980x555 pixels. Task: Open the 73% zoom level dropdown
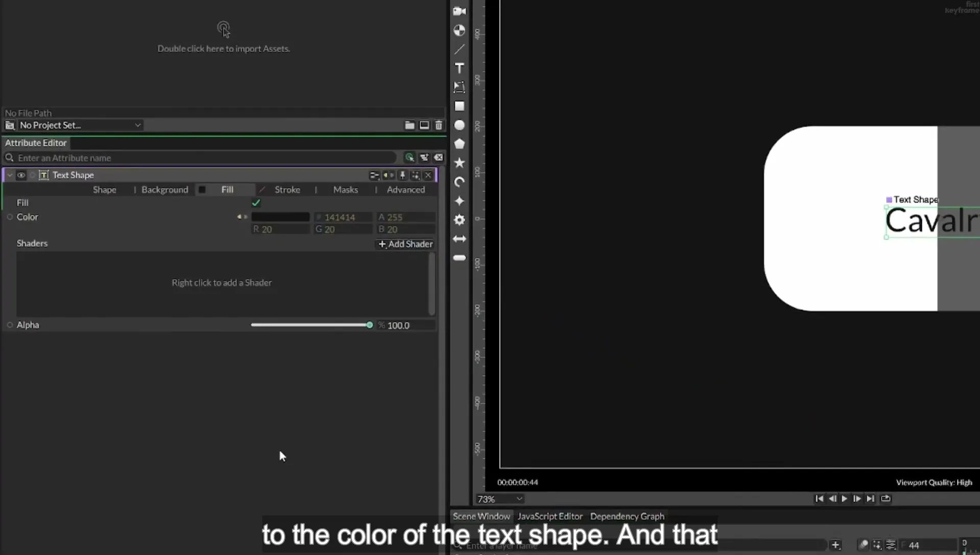[x=499, y=499]
